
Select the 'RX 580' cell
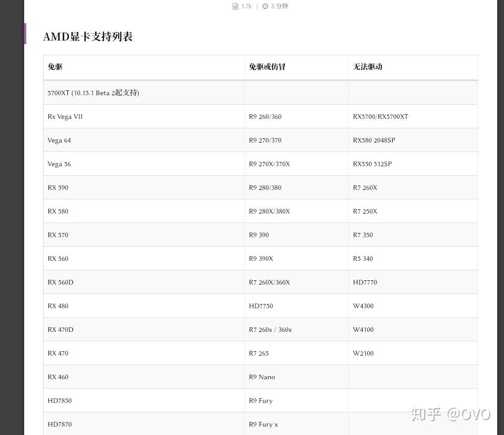144,211
